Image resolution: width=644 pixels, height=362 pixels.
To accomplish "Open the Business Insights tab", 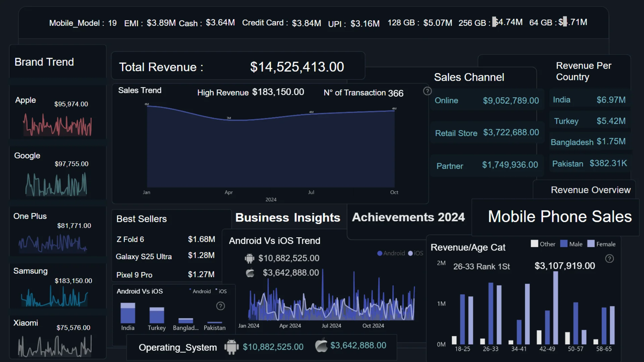I will pos(287,218).
